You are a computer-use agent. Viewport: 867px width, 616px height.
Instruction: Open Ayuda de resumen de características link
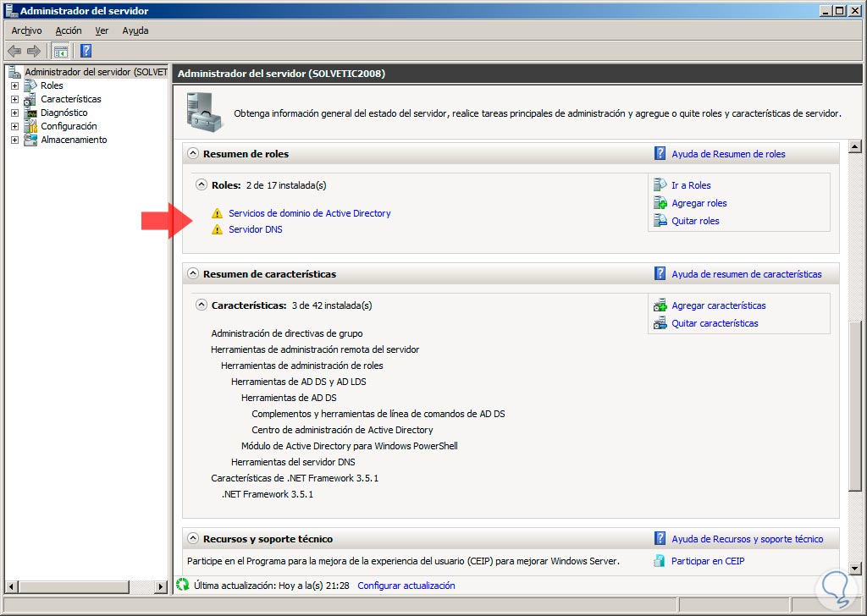pos(747,274)
